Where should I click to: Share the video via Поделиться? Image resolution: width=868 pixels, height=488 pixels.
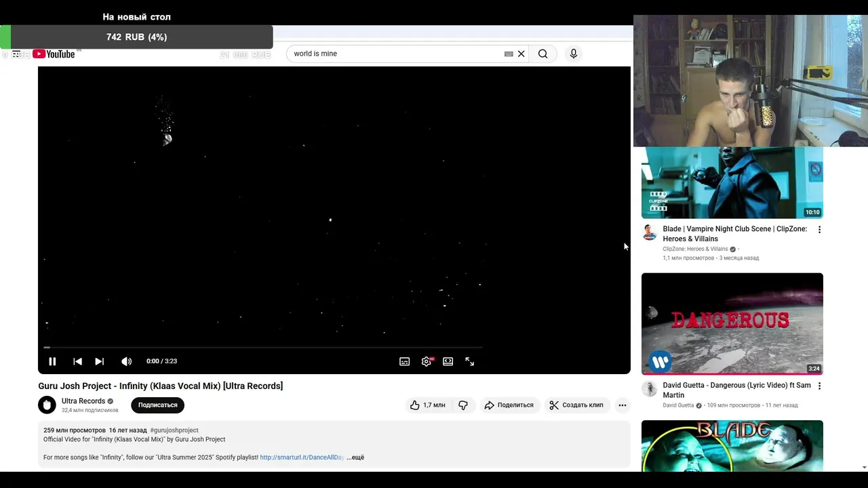[509, 405]
